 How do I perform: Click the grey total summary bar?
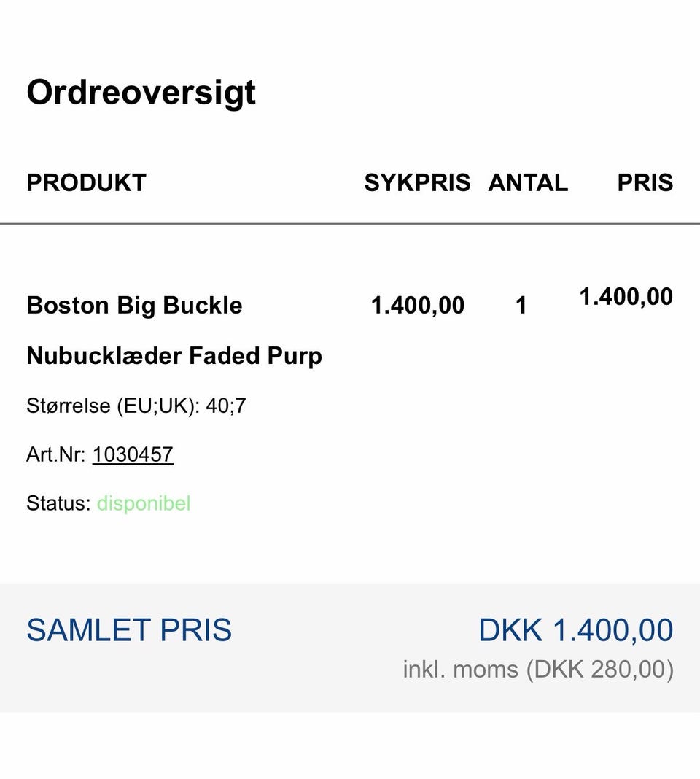point(350,648)
